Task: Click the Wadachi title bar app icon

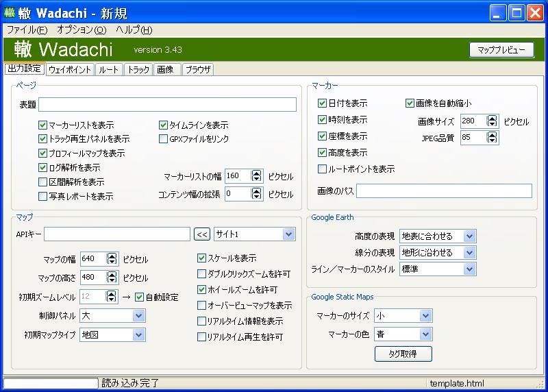Action: (x=9, y=12)
